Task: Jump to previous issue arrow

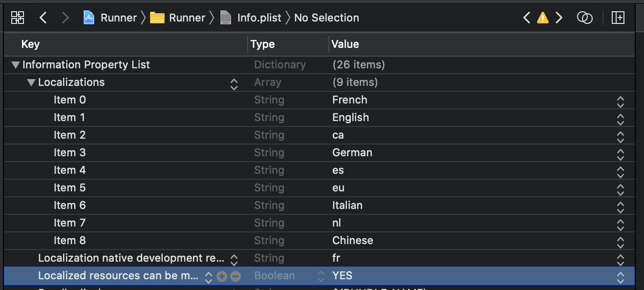Action: [526, 18]
